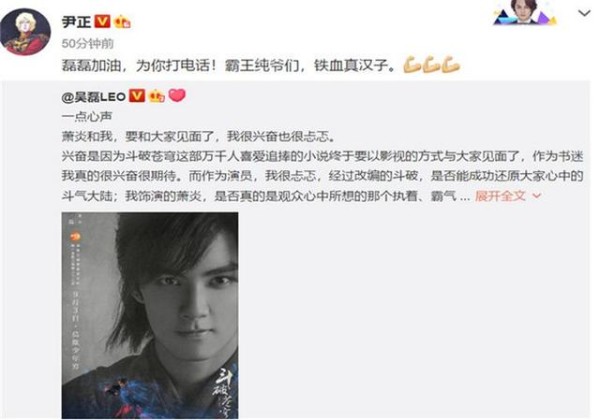Viewport: 600px width, 420px height.
Task: Expand full text via 展开全文
Action: click(x=500, y=196)
